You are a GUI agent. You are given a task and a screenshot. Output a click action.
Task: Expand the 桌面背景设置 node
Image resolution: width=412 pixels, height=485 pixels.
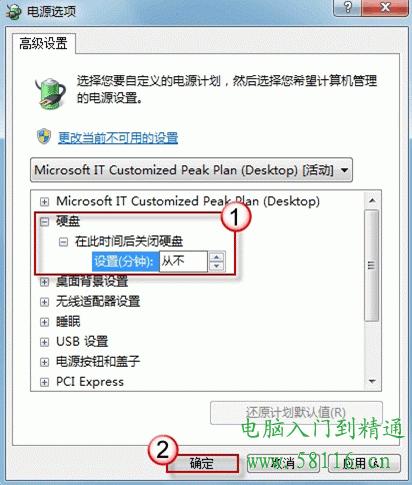point(44,282)
